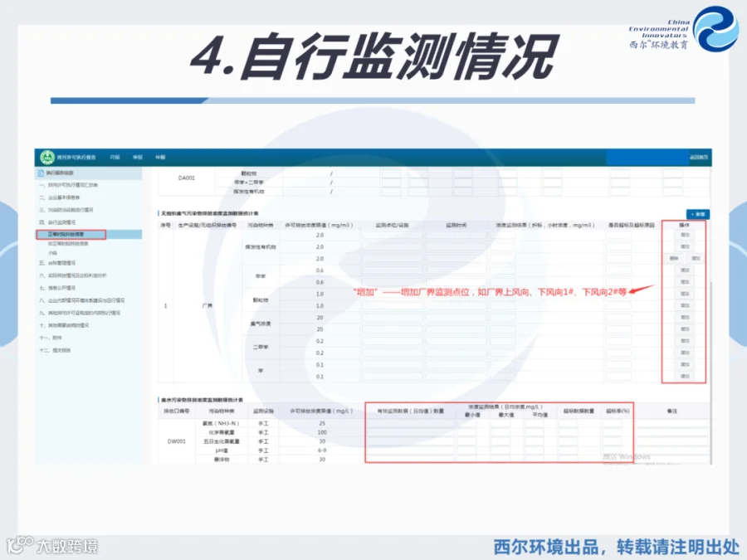Click the DW001 outlet cell
The height and width of the screenshot is (560, 747).
(176, 441)
